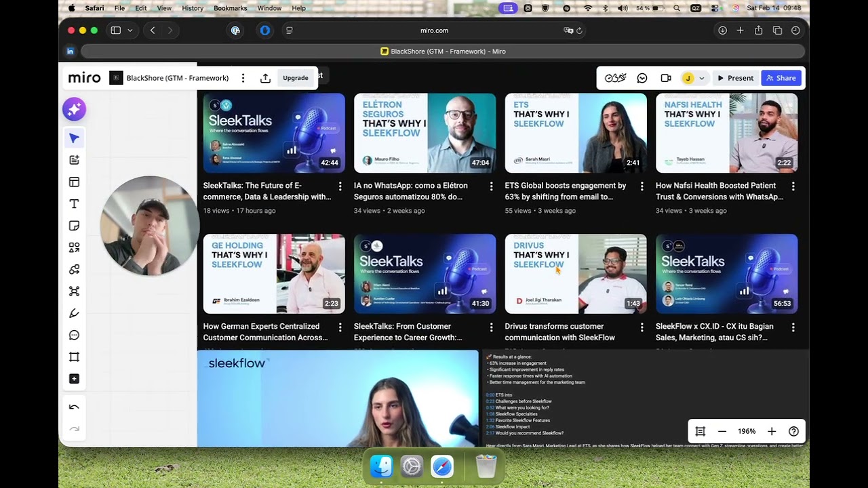Image resolution: width=868 pixels, height=488 pixels.
Task: Redo the last board action
Action: coord(74,428)
